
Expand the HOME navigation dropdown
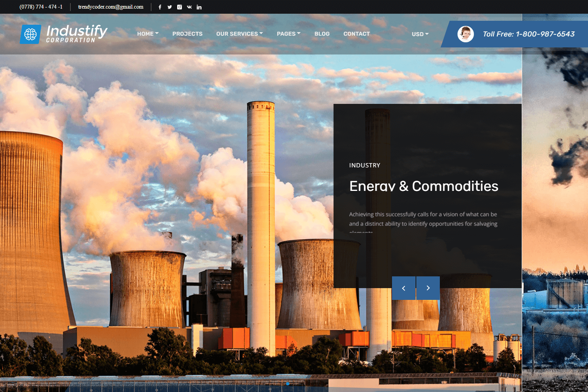coord(147,34)
